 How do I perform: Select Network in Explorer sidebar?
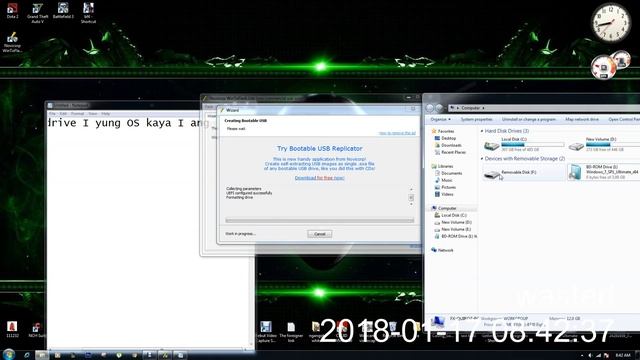[445, 250]
